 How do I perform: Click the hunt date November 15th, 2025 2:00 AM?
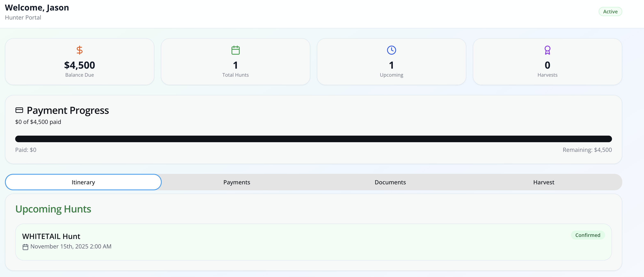pos(71,246)
